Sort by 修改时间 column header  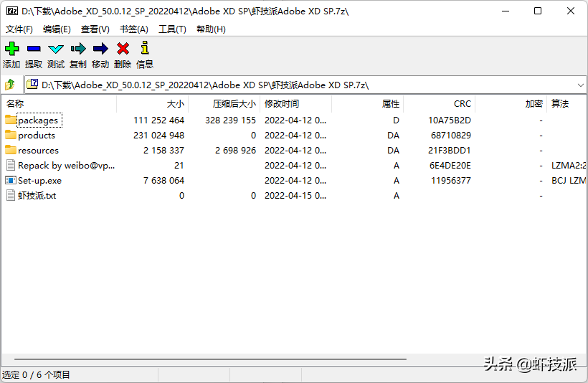pos(295,104)
